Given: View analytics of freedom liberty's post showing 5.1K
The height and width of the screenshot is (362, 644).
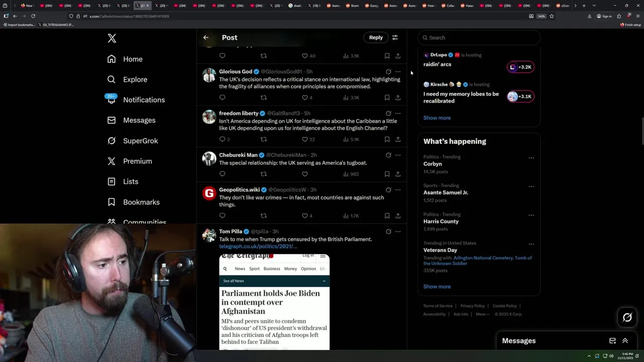Looking at the screenshot, I should (x=351, y=139).
